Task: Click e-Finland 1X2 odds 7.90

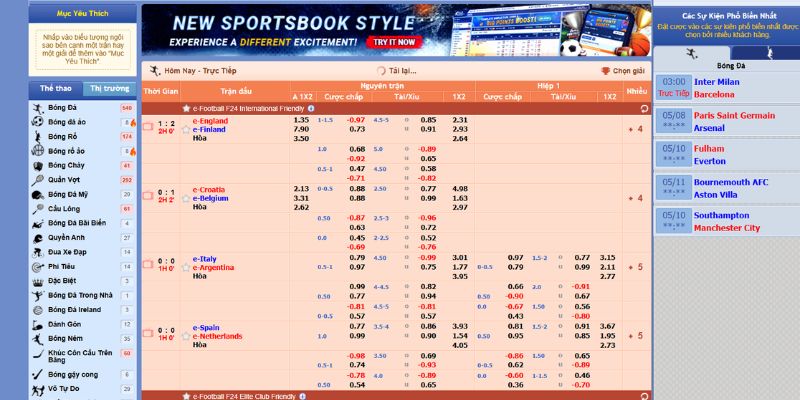Action: (302, 129)
